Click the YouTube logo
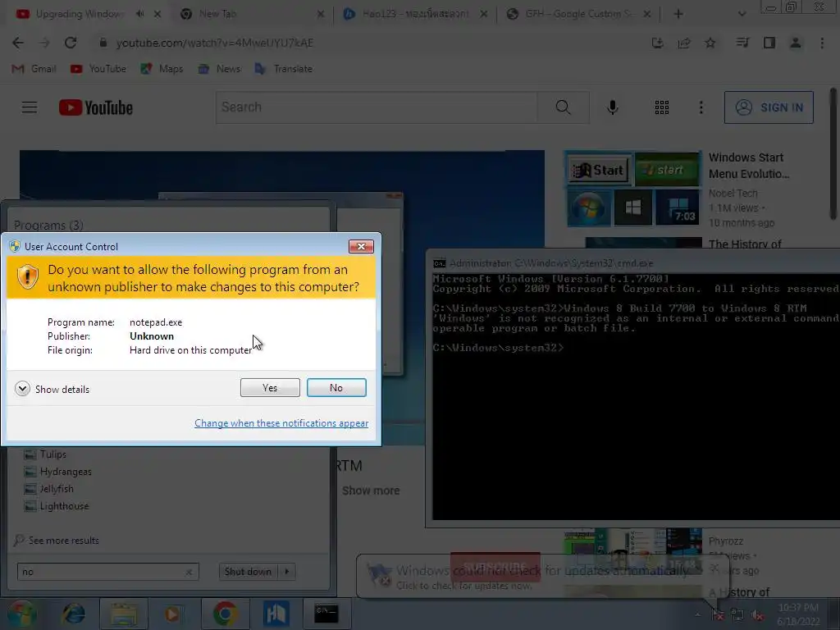The width and height of the screenshot is (840, 630). [96, 107]
